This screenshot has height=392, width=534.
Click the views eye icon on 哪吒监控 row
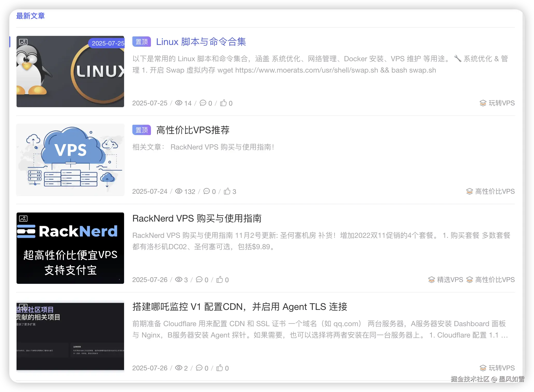pyautogui.click(x=179, y=368)
